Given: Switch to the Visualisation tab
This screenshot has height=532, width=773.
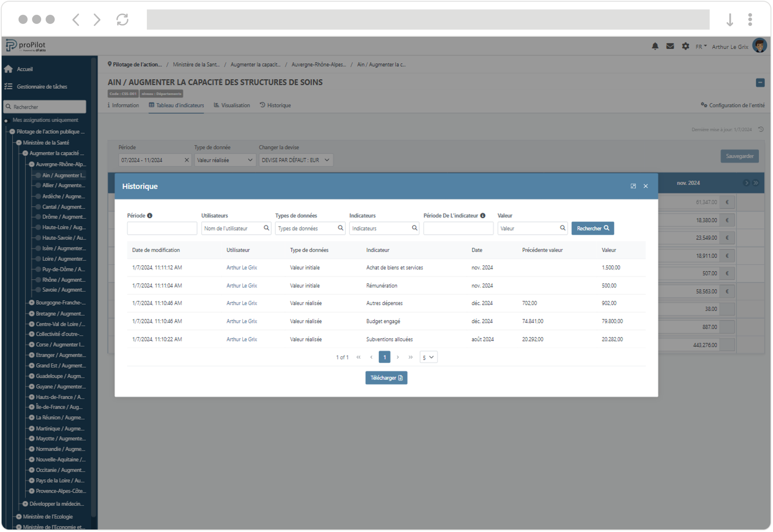Looking at the screenshot, I should coord(232,105).
